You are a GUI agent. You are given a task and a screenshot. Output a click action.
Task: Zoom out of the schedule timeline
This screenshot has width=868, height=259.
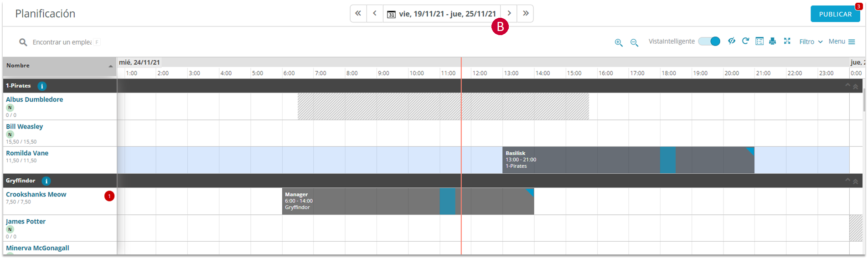click(x=634, y=42)
